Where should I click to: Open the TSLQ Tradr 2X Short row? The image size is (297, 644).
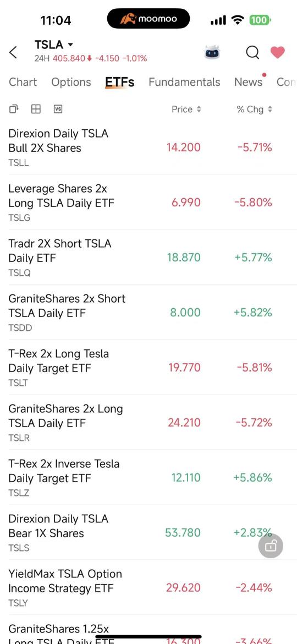click(x=148, y=257)
